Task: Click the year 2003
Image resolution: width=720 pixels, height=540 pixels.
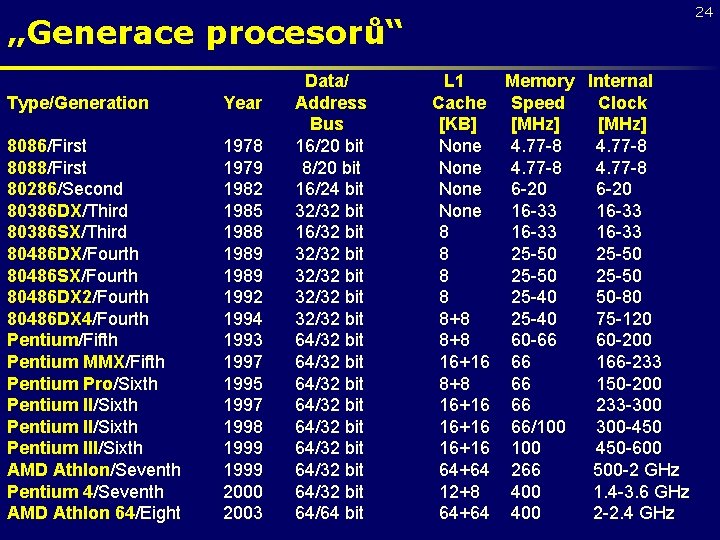Action: (243, 513)
